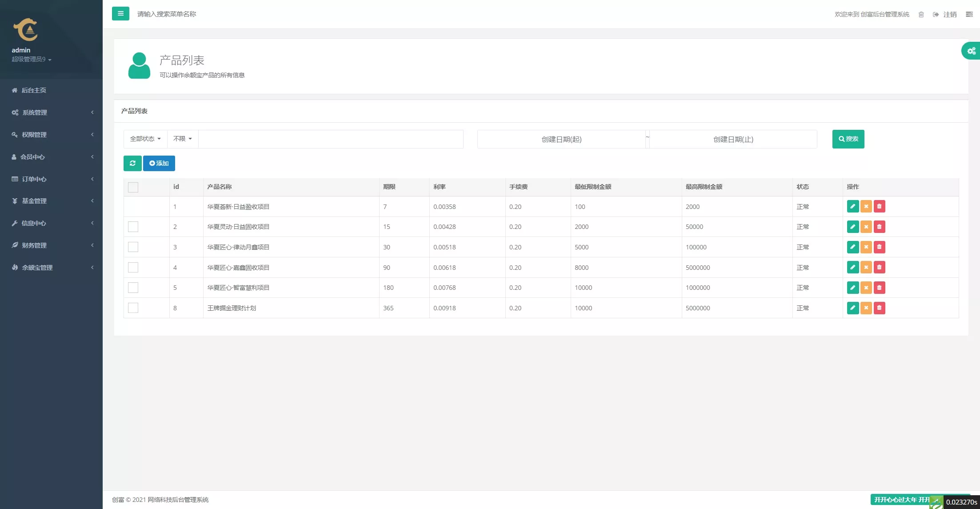Viewport: 980px width, 509px height.
Task: Open the 后台主页 sidebar item
Action: point(34,90)
